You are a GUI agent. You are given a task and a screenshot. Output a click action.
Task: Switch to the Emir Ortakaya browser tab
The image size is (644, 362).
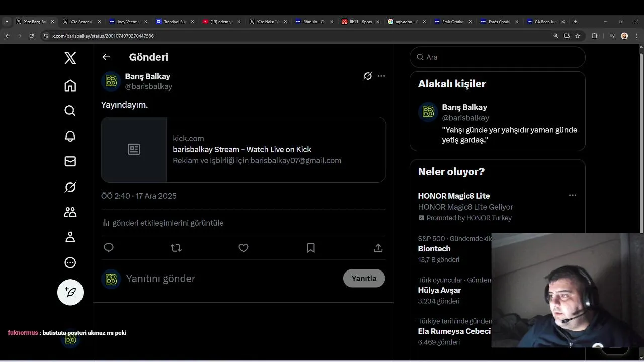click(452, 22)
